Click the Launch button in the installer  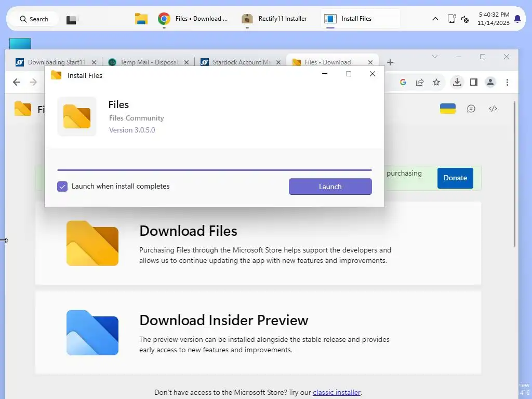[330, 187]
